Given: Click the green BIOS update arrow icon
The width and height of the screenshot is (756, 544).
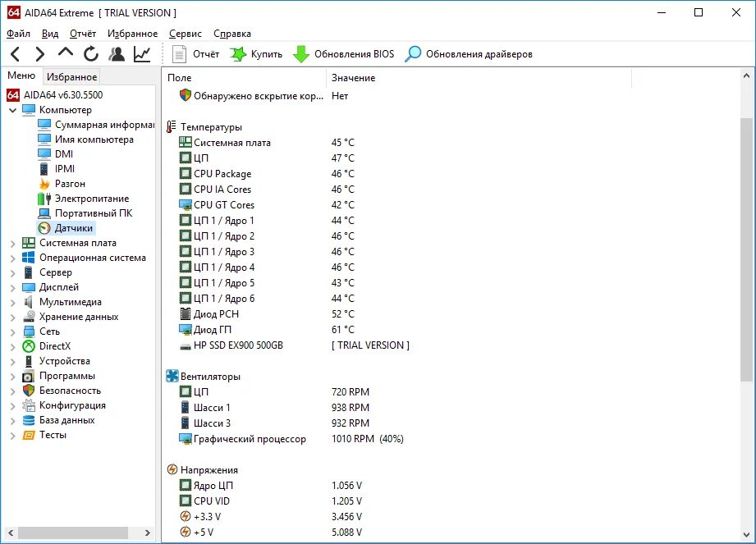Looking at the screenshot, I should click(x=301, y=54).
